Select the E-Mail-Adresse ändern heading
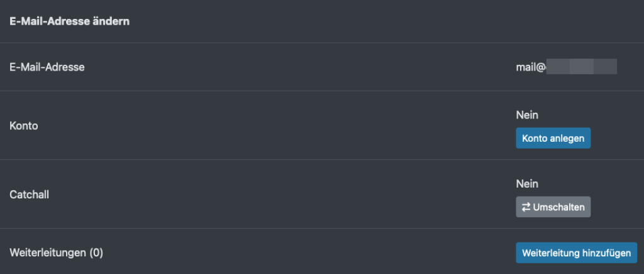644x274 pixels. coord(69,21)
